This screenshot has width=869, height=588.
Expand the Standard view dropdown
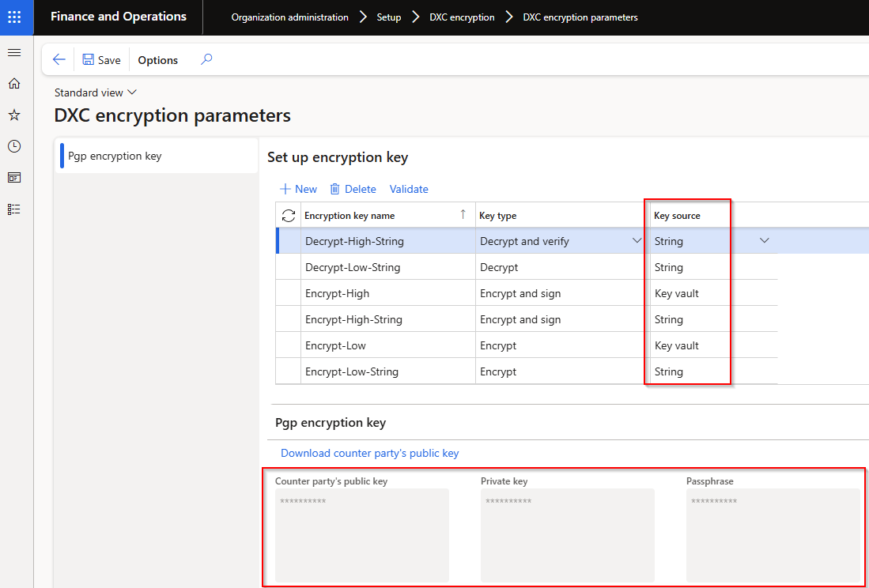point(95,92)
